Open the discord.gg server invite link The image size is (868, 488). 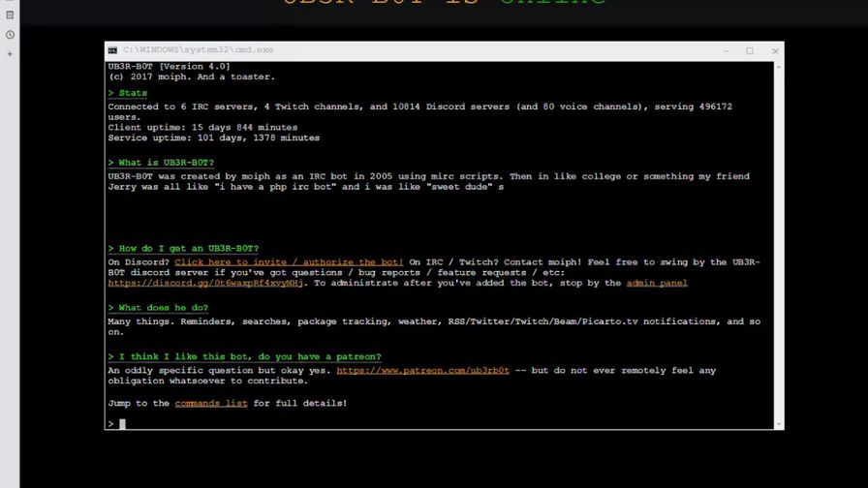coord(205,284)
